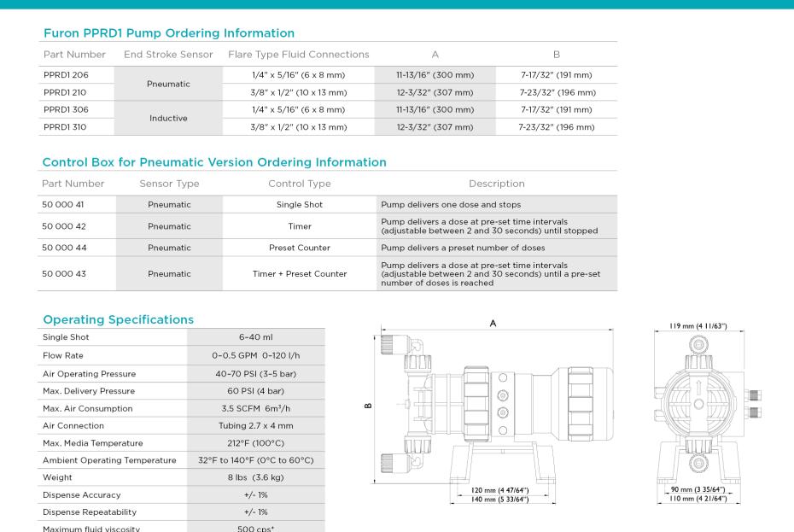The width and height of the screenshot is (794, 532).
Task: Click the End Stroke Sensor column header
Action: 168,55
